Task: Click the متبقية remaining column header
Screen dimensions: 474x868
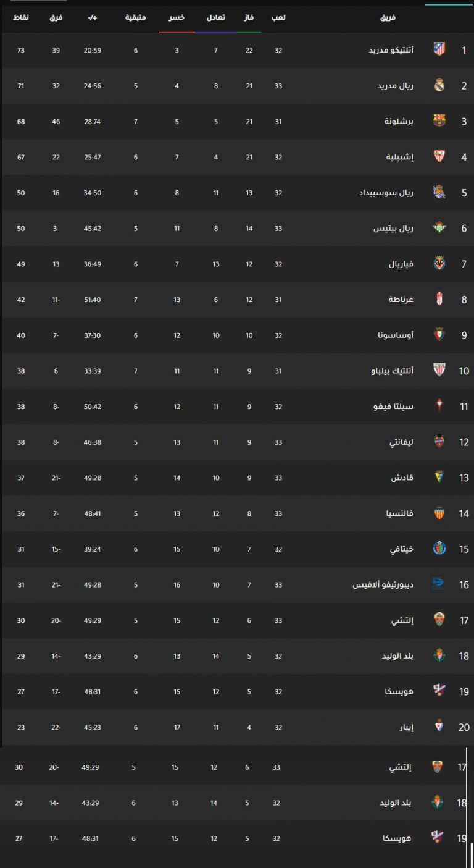Action: [x=136, y=17]
